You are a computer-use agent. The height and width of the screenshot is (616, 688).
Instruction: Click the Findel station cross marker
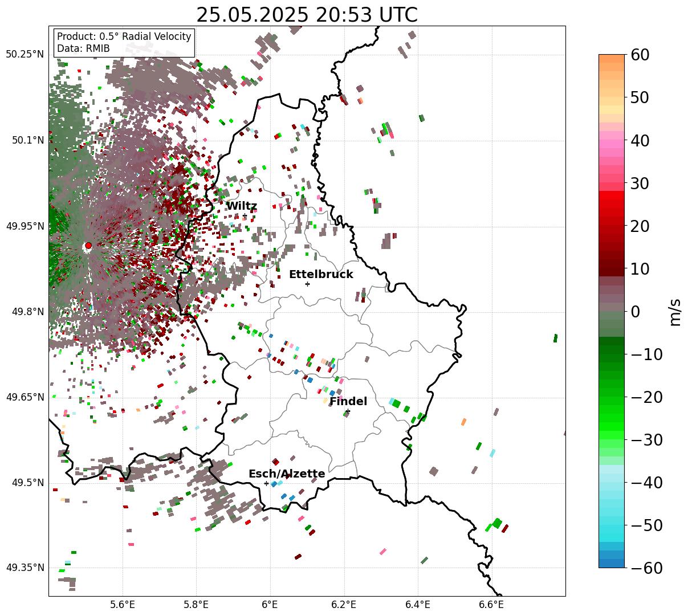348,411
